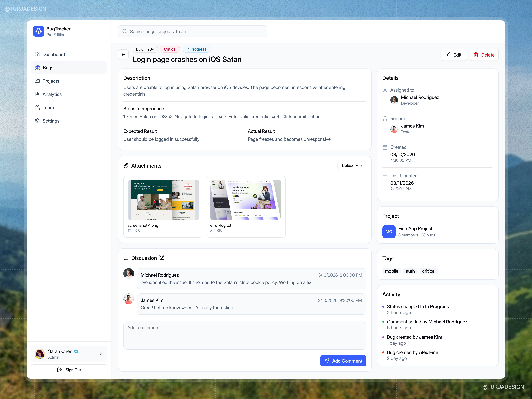
Task: Open the screenshot-1.png thumbnail
Action: 163,200
